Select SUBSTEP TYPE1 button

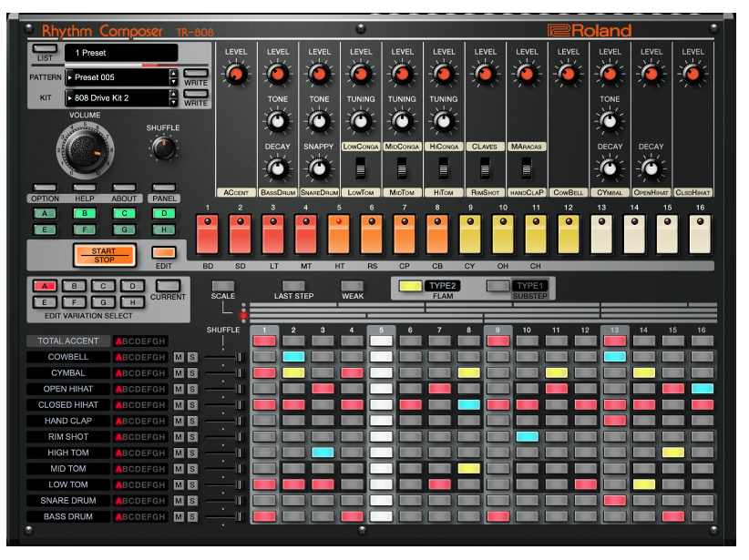[498, 286]
